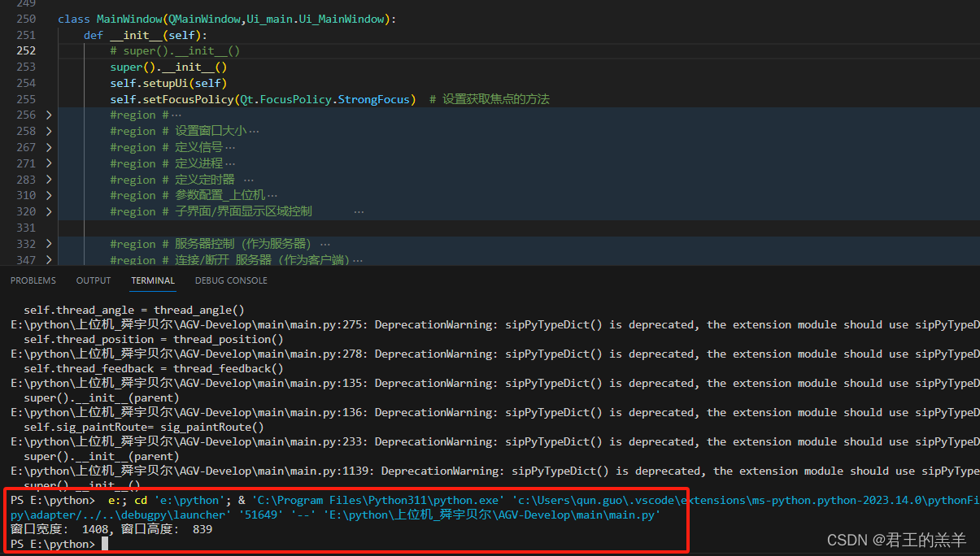
Task: Expand the 子界面/界面显示区域控制 region
Action: coord(48,211)
